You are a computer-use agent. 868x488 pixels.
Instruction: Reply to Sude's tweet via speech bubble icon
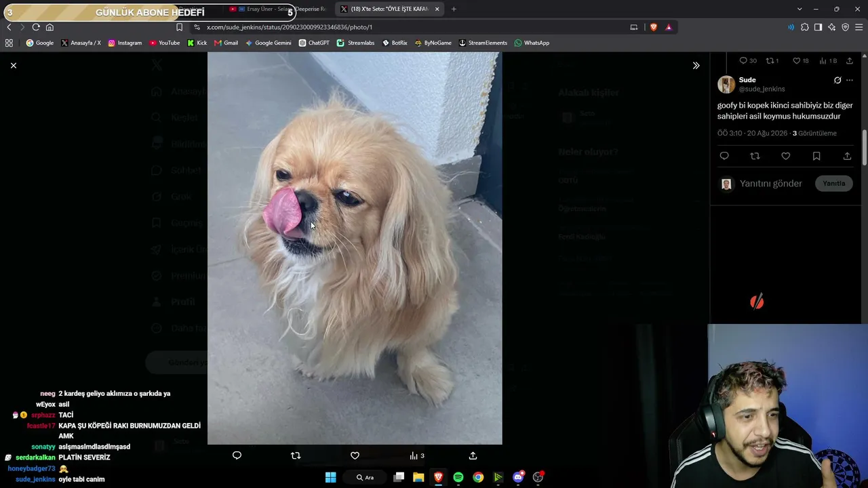coord(724,156)
